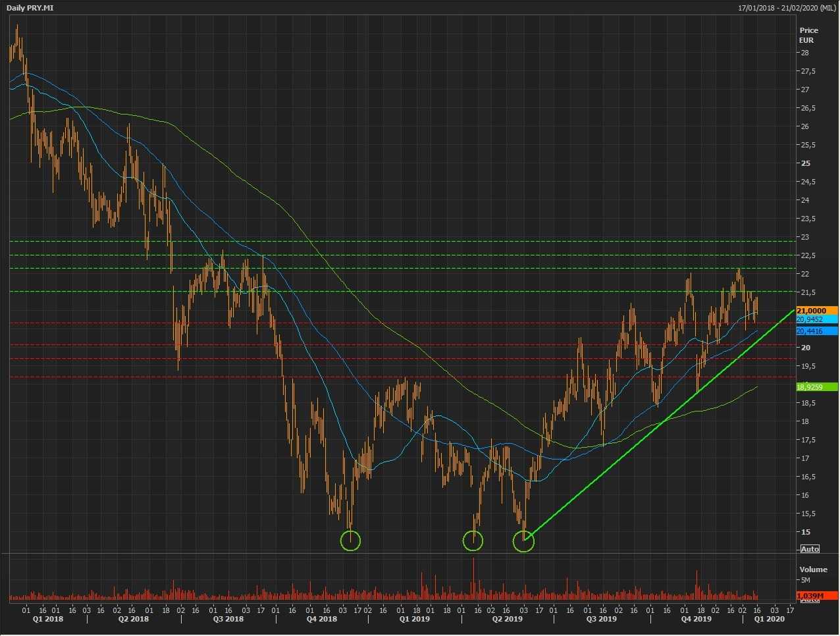The height and width of the screenshot is (636, 840).
Task: Click the Q1 2018 quarter label on time axis
Action: coord(48,619)
